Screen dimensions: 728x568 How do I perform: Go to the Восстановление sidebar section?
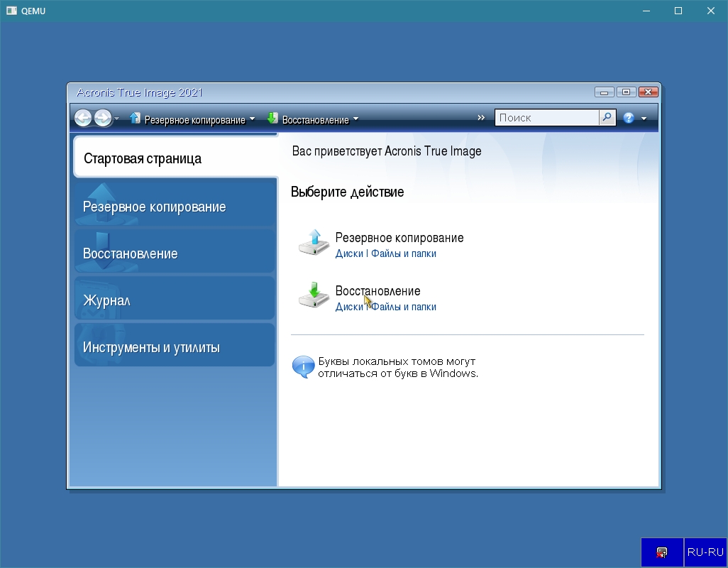(x=175, y=252)
